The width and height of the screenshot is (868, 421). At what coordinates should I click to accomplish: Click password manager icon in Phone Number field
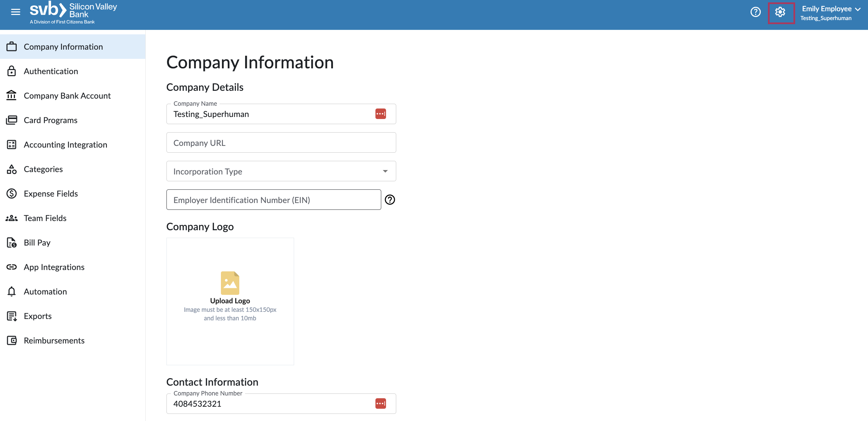pos(381,404)
